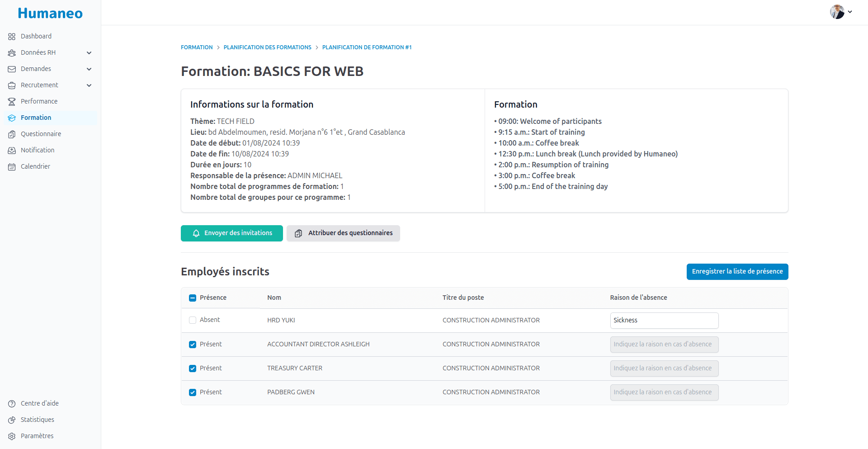The width and height of the screenshot is (868, 449).
Task: Click the absence reason field containing Sickness
Action: click(664, 321)
